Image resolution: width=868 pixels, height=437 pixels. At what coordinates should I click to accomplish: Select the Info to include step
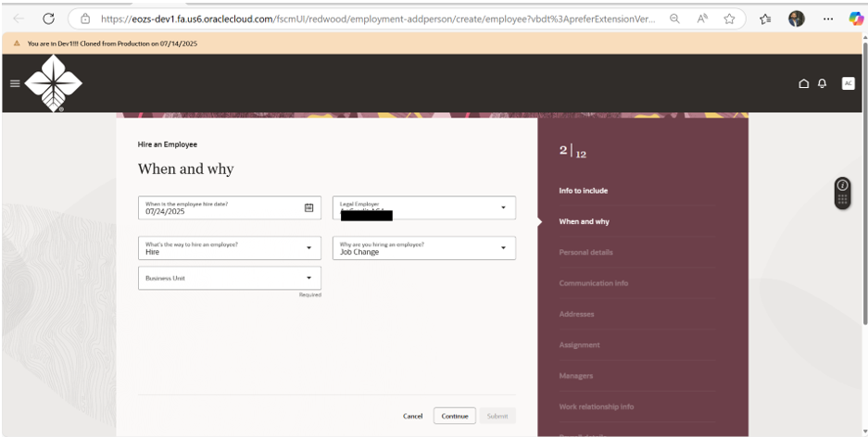tap(583, 191)
